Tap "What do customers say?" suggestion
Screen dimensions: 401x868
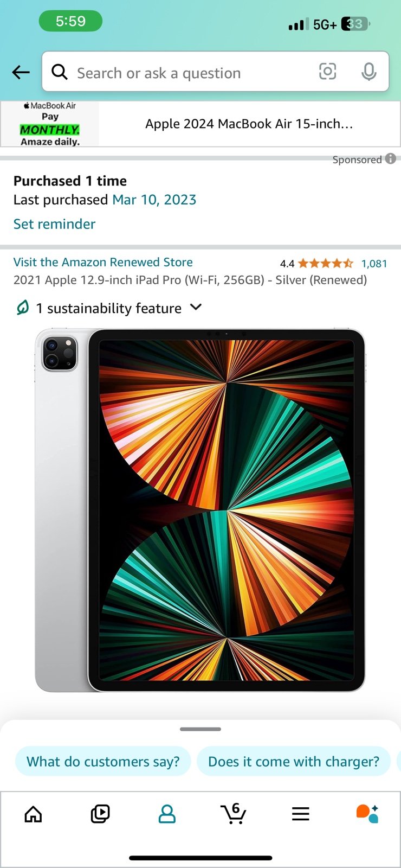[103, 762]
